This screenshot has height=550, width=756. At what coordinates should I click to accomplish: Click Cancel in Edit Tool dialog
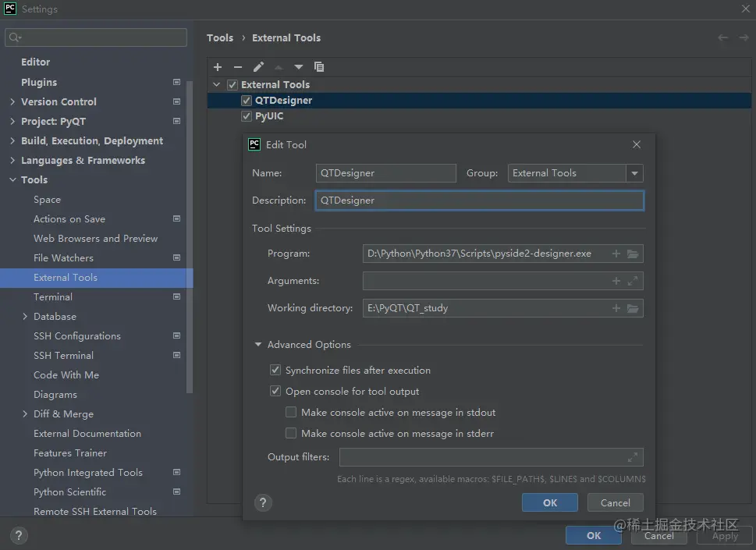615,503
